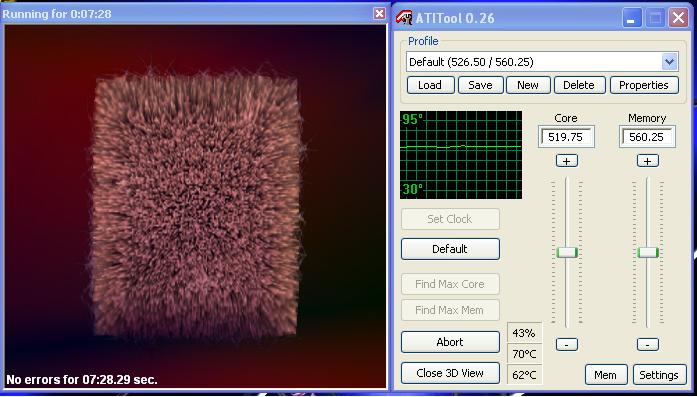This screenshot has width=697, height=397.
Task: Create a New profile
Action: 528,85
